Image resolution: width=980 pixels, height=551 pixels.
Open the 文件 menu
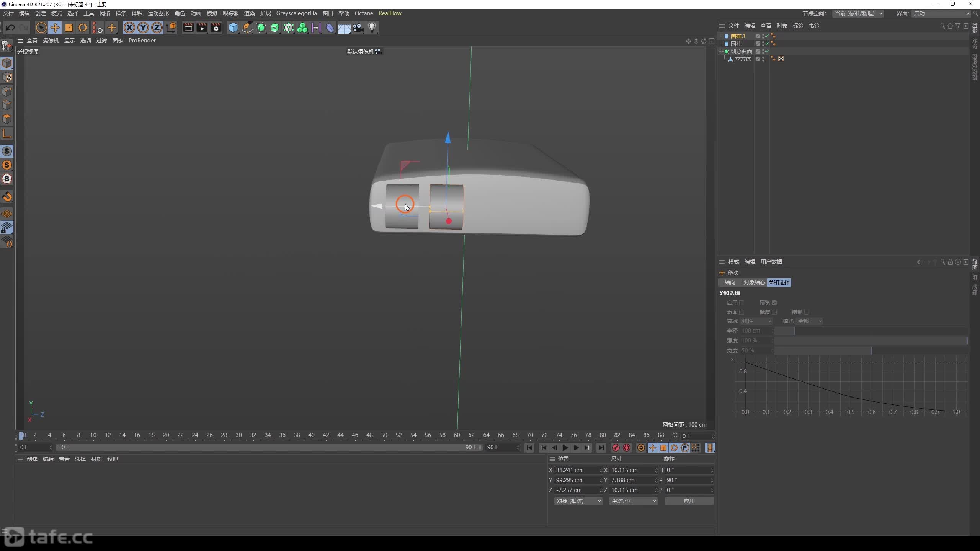8,13
